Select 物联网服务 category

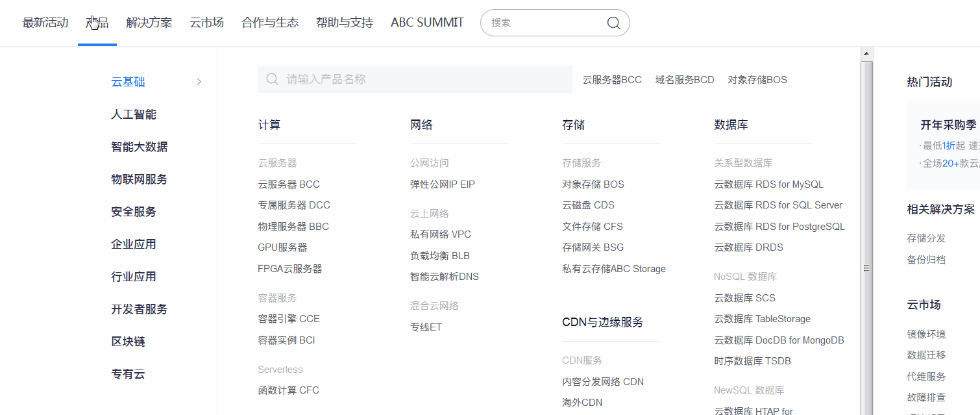tap(140, 179)
